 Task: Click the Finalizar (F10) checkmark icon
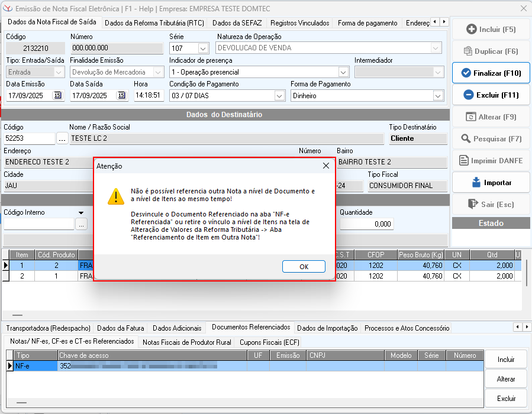click(x=466, y=73)
